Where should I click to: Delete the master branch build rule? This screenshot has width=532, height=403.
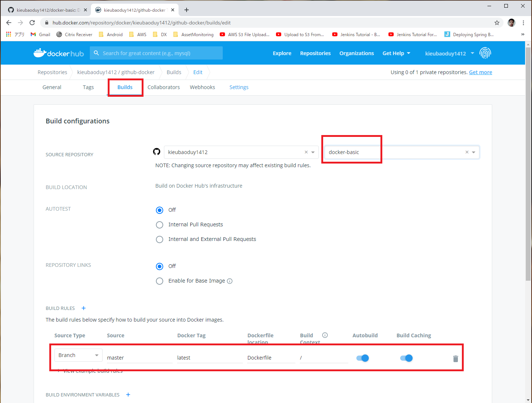(x=455, y=358)
